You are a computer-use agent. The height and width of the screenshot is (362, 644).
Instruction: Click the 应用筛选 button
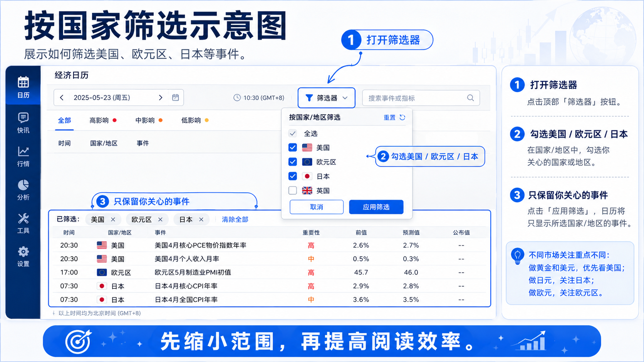click(x=376, y=207)
